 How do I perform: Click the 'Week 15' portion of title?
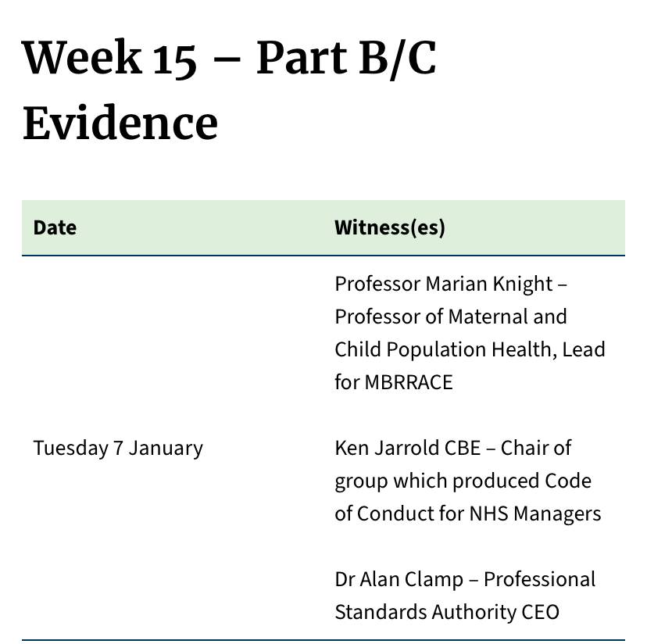click(109, 57)
